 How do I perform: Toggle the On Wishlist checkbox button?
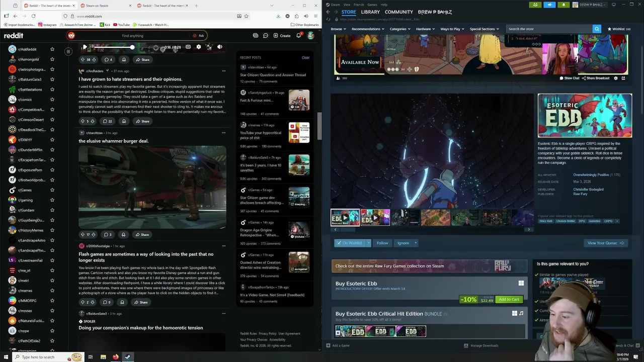pos(349,243)
